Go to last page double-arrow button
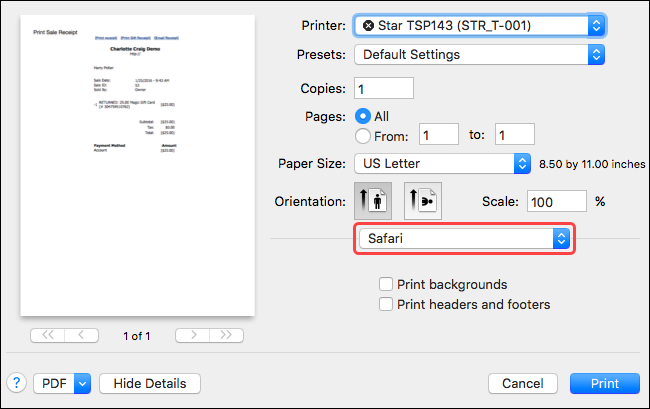650x409 pixels. pyautogui.click(x=226, y=335)
